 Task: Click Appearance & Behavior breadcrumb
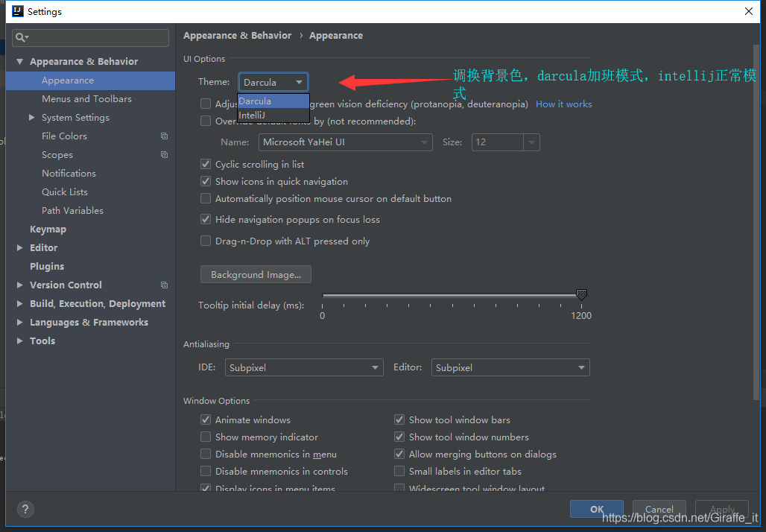[238, 36]
